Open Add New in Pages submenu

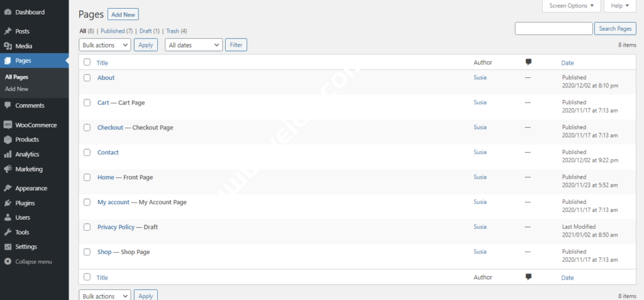[16, 89]
